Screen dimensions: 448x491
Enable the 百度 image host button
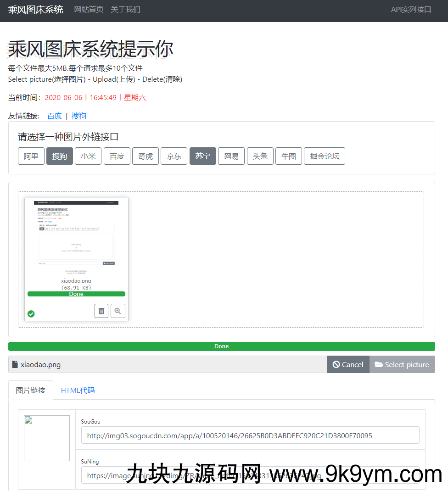[x=117, y=156]
